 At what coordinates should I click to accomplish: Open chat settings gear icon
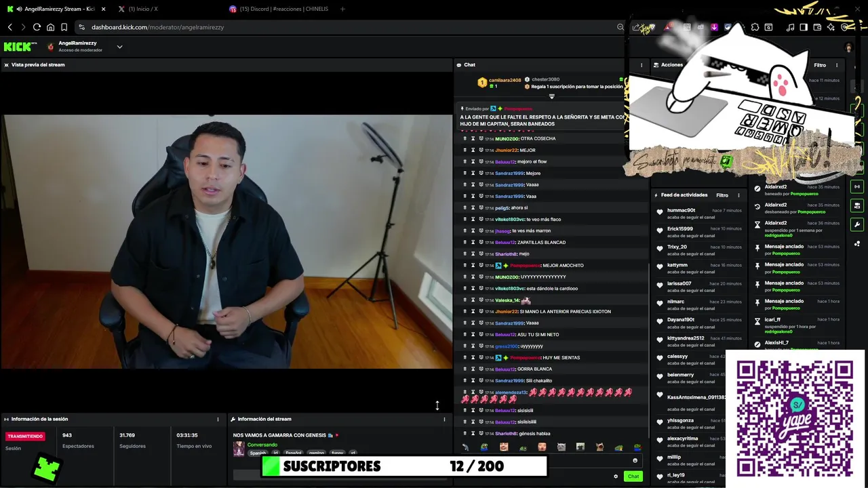[x=616, y=476]
